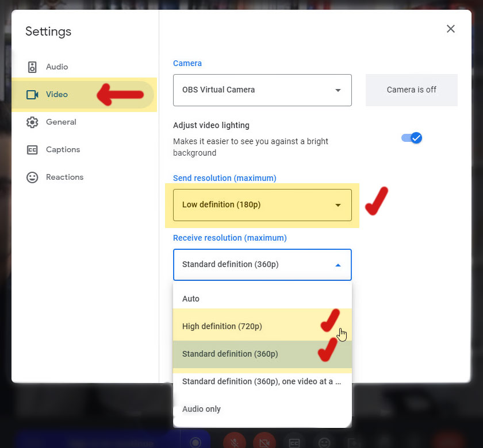Click the Audio speaker icon in sidebar

pos(32,67)
